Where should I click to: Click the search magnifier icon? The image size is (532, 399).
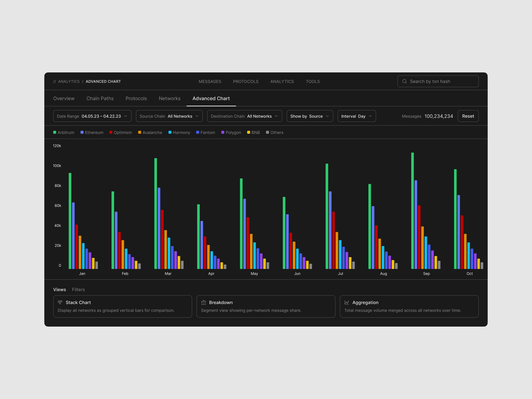(x=404, y=81)
